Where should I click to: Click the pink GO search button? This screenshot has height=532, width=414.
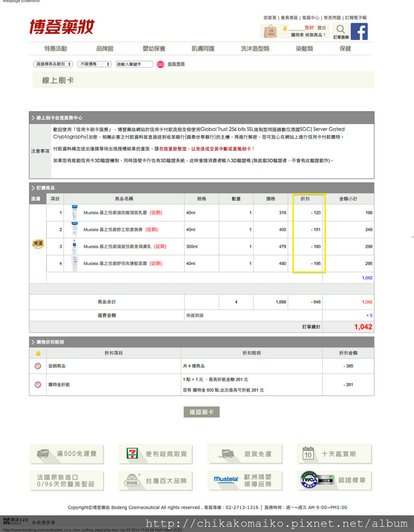pos(160,64)
